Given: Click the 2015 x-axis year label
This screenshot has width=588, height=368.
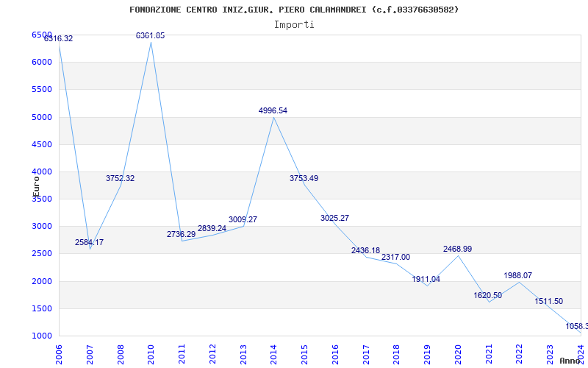Looking at the screenshot, I should point(304,355).
